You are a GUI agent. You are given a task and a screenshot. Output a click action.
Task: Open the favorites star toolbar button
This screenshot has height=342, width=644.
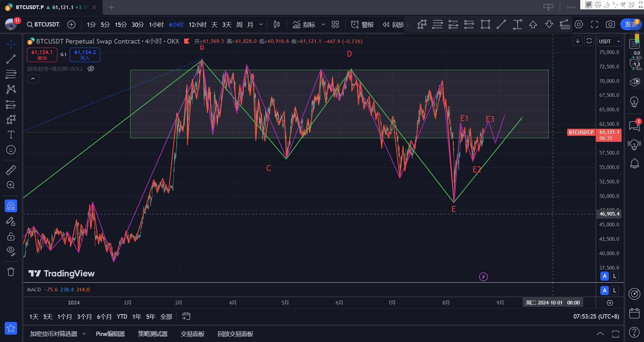[11, 328]
